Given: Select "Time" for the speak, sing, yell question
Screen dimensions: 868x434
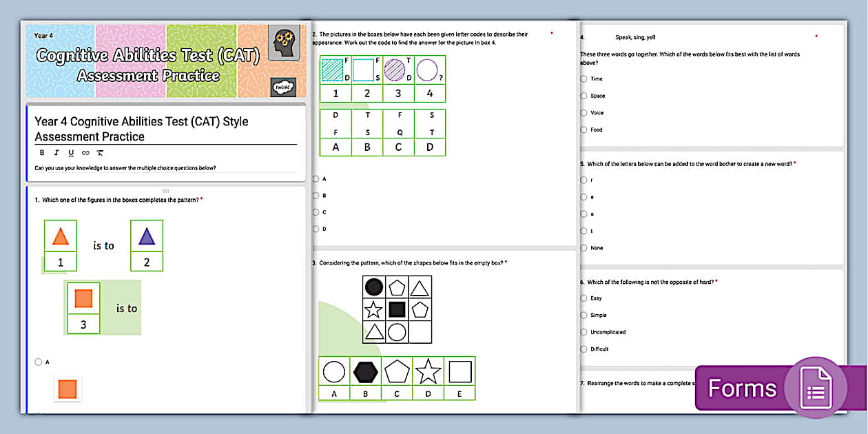Looking at the screenshot, I should point(583,79).
